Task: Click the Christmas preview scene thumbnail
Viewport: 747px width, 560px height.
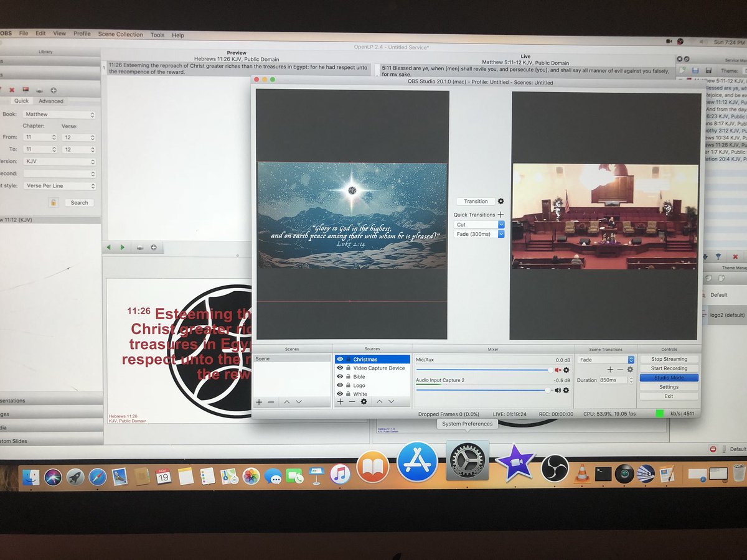Action: coord(352,216)
